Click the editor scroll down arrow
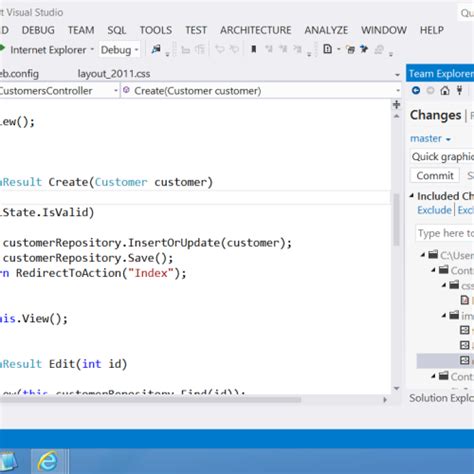Viewport: 474px width, 474px height. (x=396, y=388)
